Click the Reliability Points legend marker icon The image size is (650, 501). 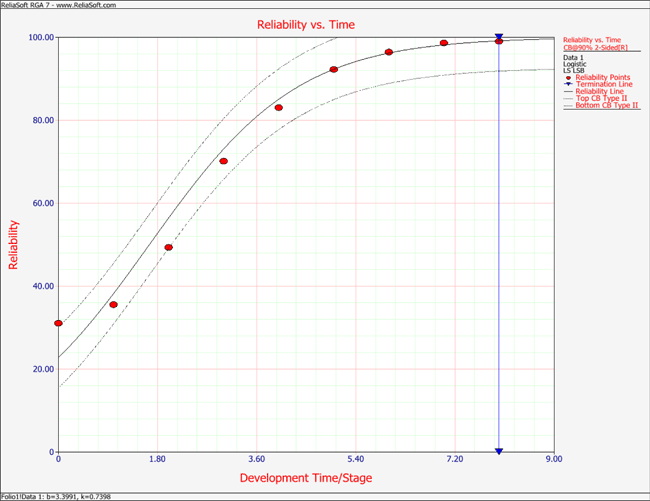568,77
